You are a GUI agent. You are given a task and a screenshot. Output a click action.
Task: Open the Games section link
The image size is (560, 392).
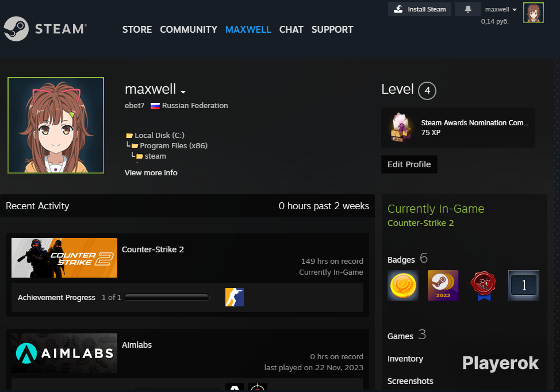tap(400, 336)
